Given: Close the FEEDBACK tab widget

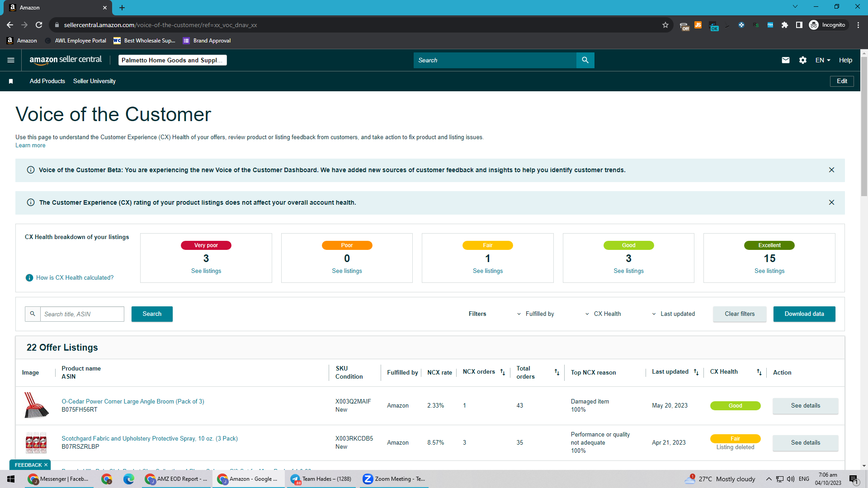Looking at the screenshot, I should [x=46, y=465].
